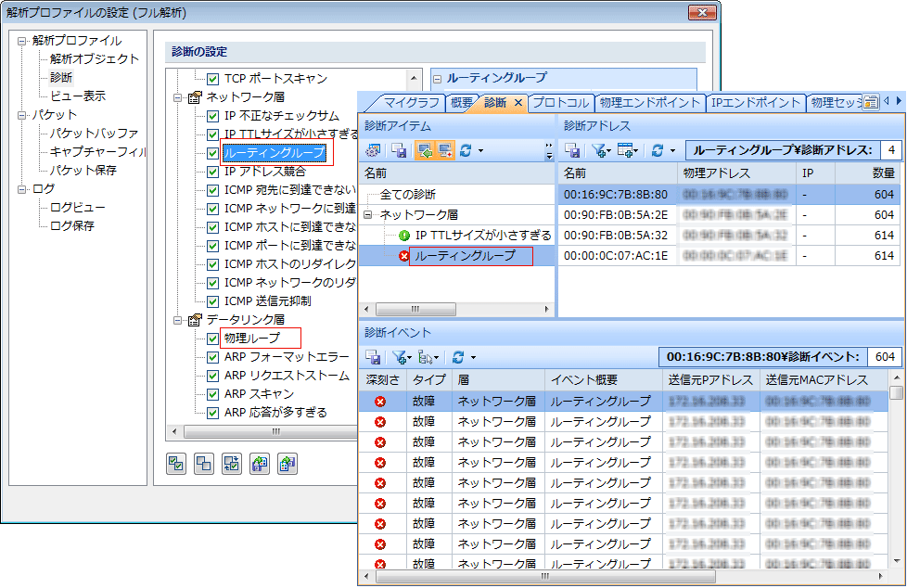Collapse the パケット node in profile tree
The width and height of the screenshot is (907, 588).
(22, 115)
